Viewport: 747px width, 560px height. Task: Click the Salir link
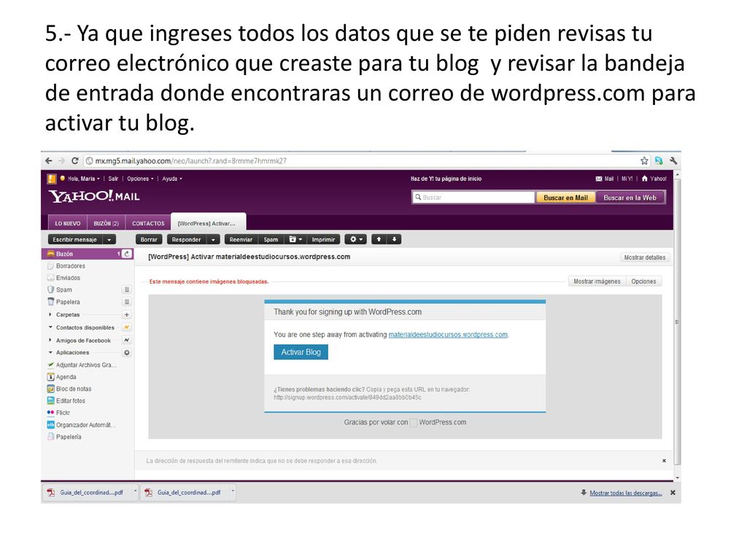113,179
